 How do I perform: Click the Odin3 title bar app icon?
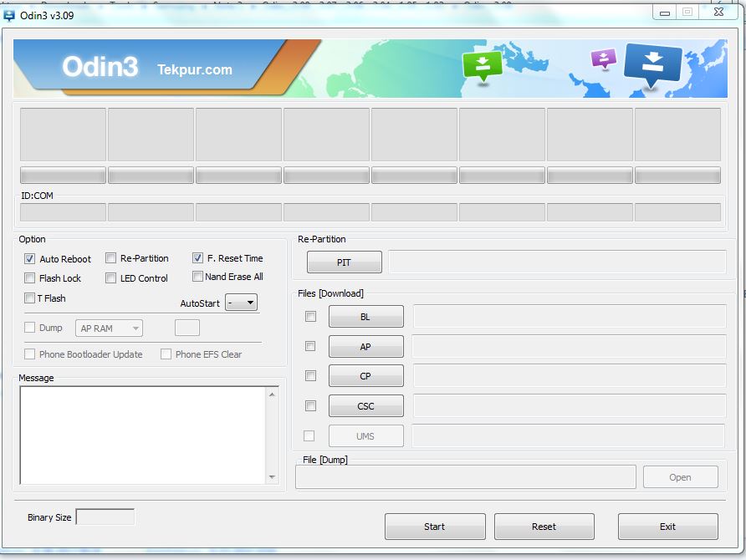click(x=8, y=16)
